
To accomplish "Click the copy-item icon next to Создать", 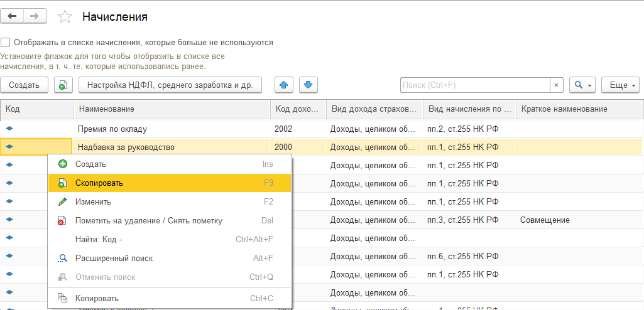I will (x=63, y=85).
